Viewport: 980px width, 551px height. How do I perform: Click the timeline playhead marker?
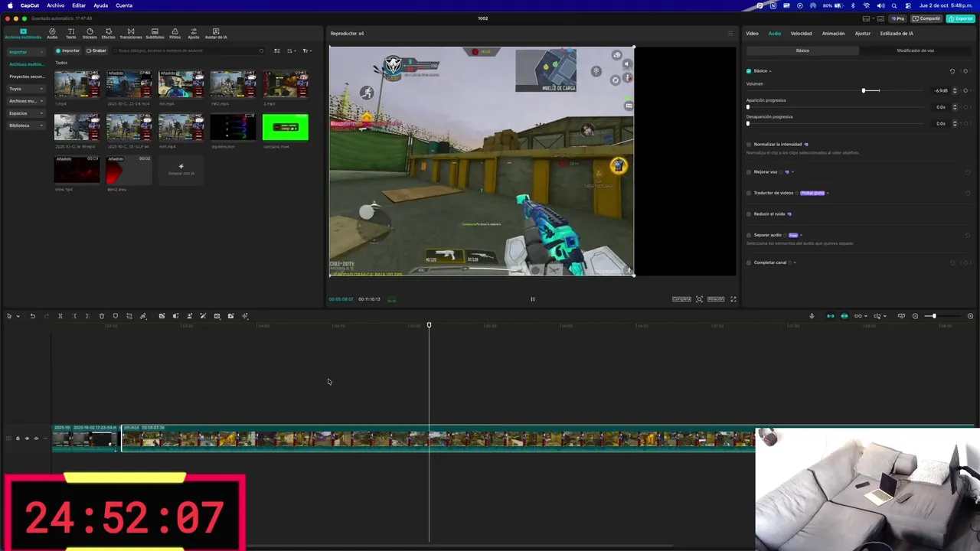click(x=429, y=325)
